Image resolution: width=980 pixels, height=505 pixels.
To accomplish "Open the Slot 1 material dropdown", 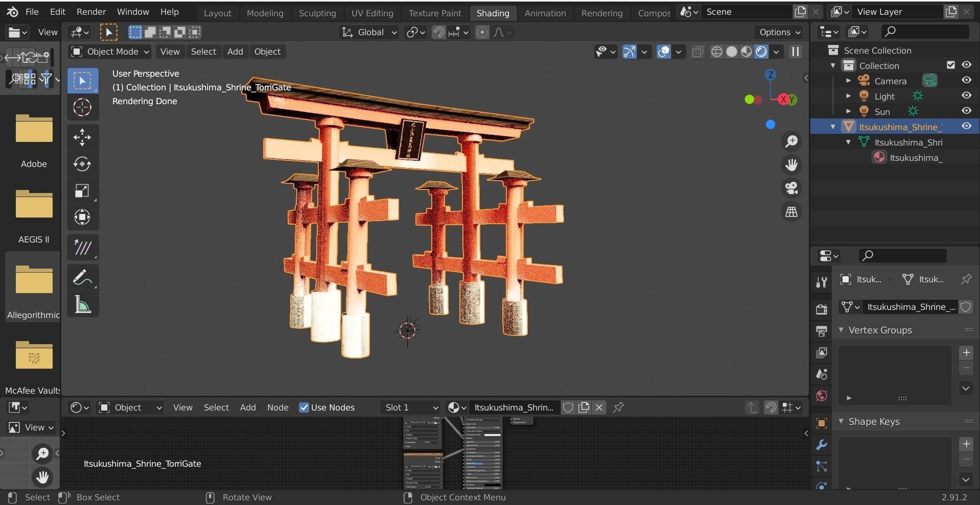I will click(x=410, y=407).
